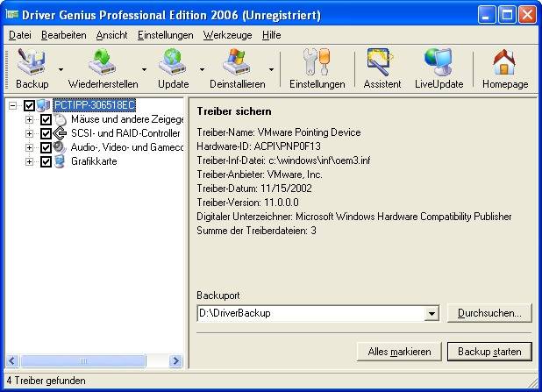Click the tree horizontal scrollbar thumb
Viewport: 542px width, 392px height.
[83, 361]
